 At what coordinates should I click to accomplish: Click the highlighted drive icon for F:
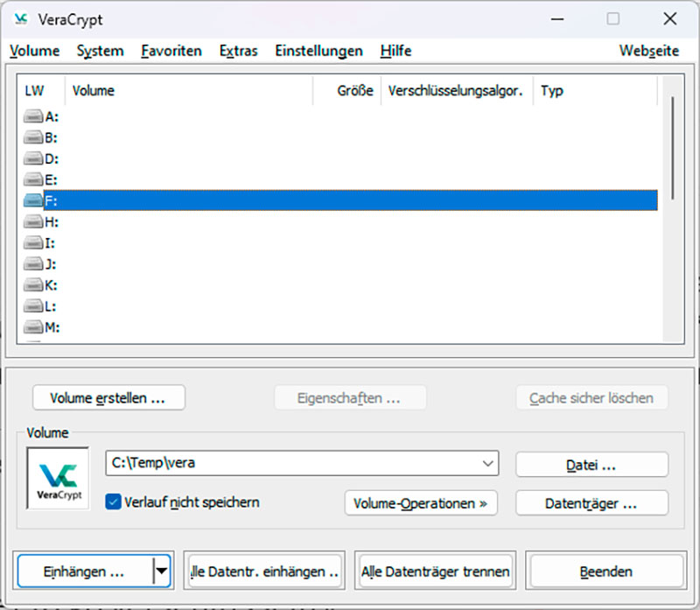33,200
